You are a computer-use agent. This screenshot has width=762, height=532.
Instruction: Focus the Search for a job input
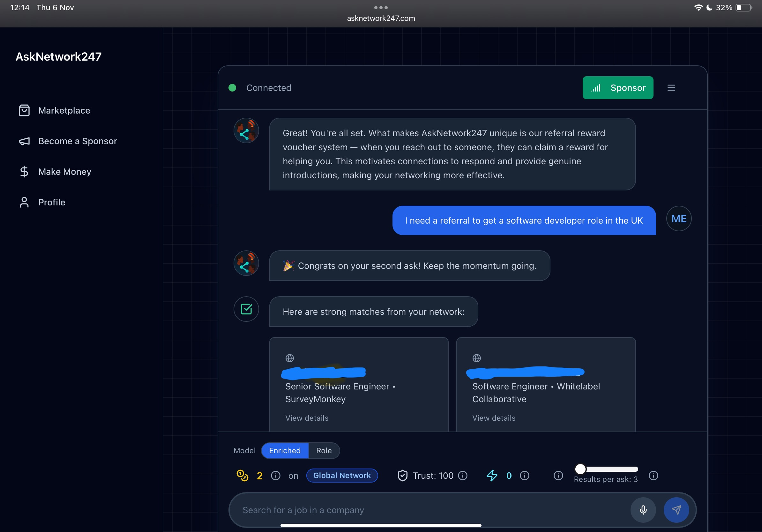point(431,510)
